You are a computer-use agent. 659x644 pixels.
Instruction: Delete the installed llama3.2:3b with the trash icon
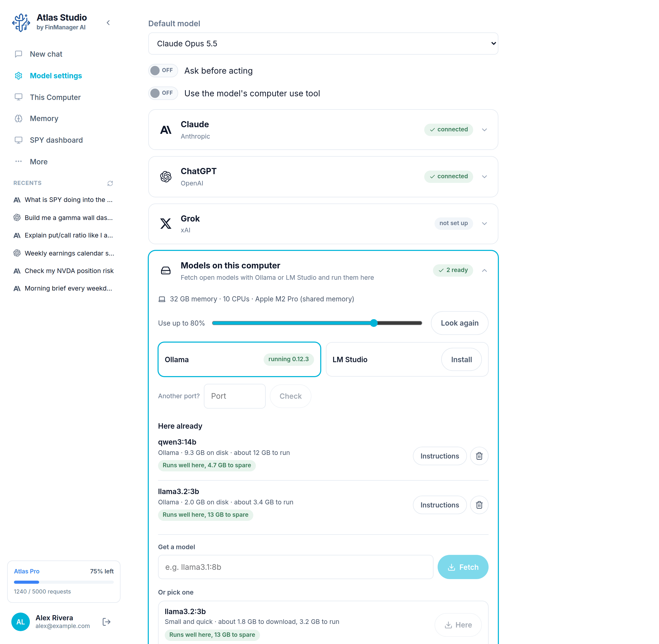(x=479, y=505)
